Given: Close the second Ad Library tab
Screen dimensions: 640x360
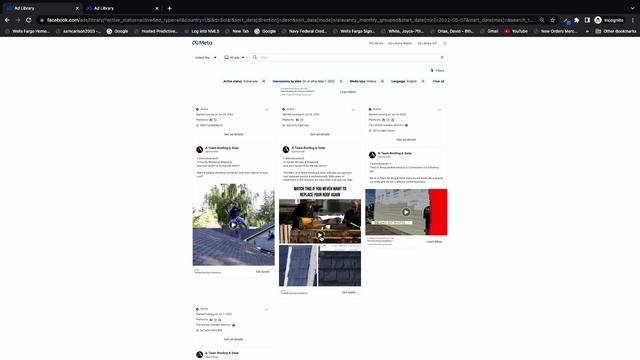Looking at the screenshot, I should pos(157,8).
